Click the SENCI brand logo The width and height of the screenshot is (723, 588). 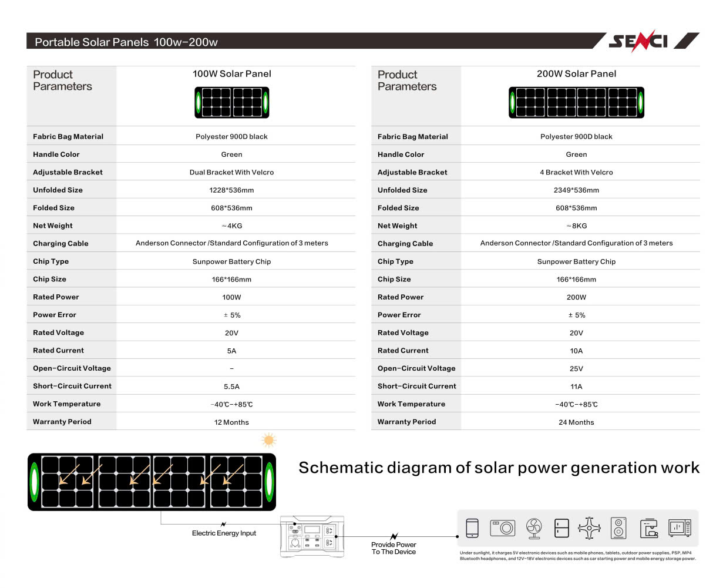638,41
